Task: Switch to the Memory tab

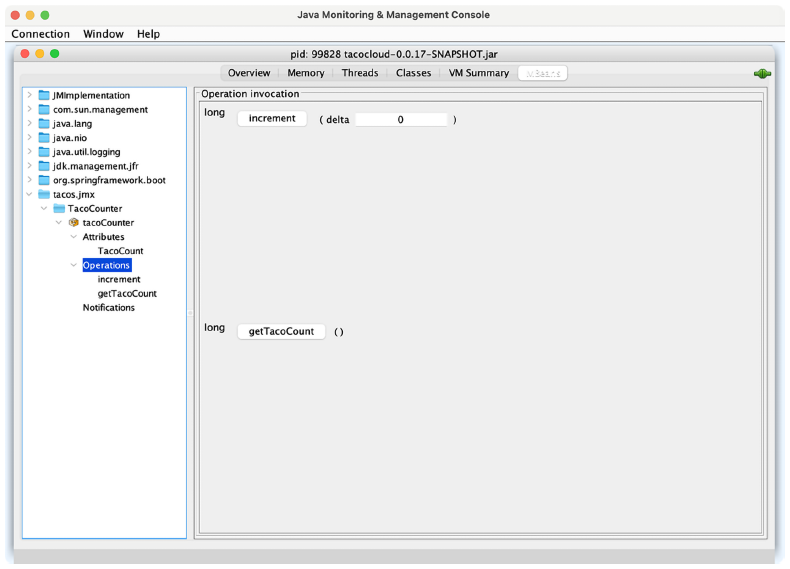Action: [x=305, y=73]
